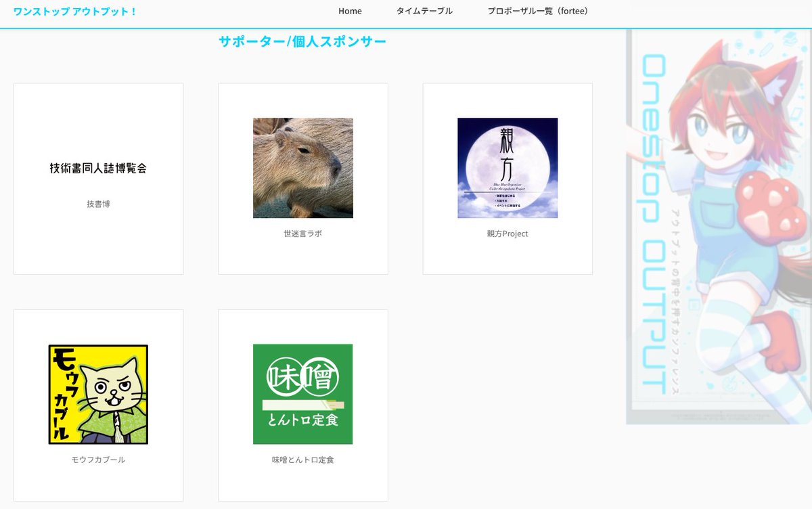Viewport: 812px width, 509px height.
Task: Select the 技書博 caption text
Action: pyautogui.click(x=98, y=204)
